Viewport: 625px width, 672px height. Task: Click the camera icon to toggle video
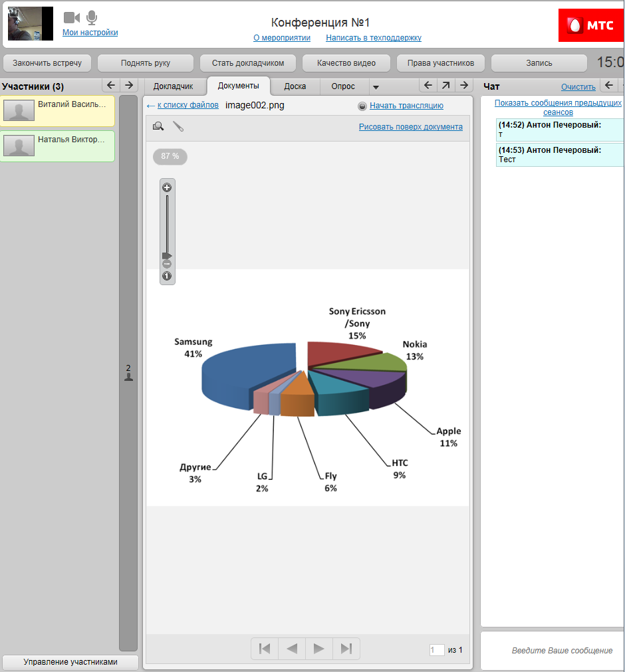[72, 18]
